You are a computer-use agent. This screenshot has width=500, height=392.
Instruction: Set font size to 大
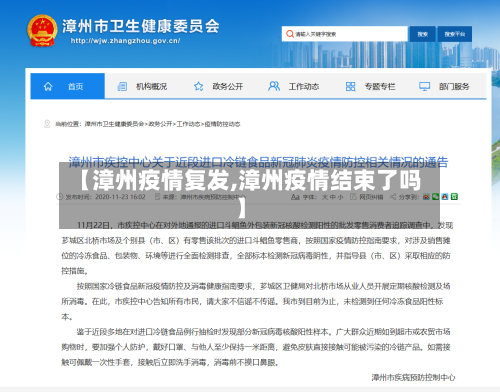pyautogui.click(x=325, y=197)
